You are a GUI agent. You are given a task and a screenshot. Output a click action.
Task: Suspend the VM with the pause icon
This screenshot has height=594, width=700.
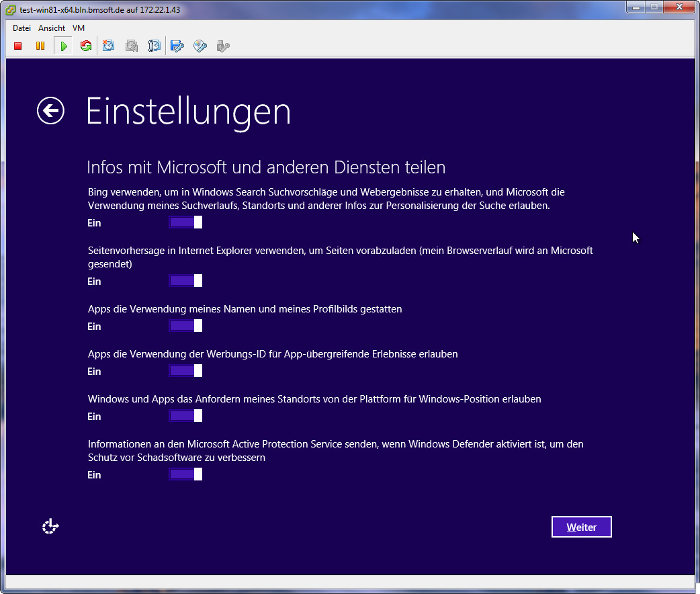click(40, 46)
